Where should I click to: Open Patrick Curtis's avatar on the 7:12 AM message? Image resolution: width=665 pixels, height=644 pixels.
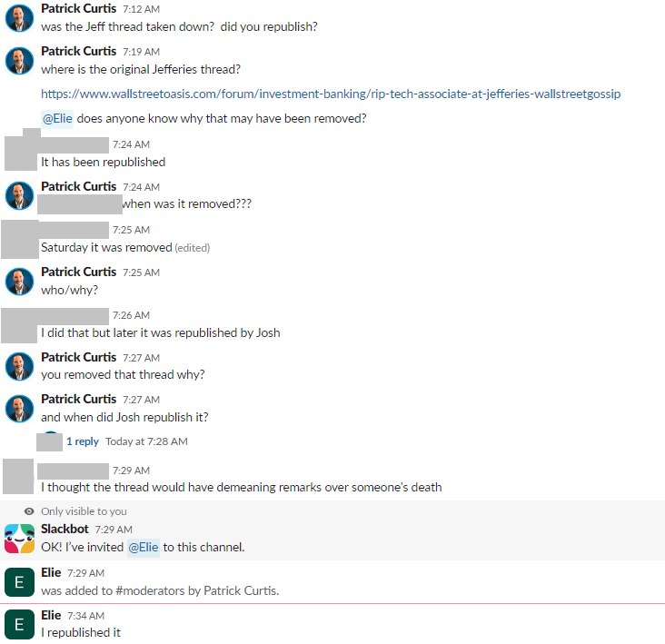[x=20, y=17]
